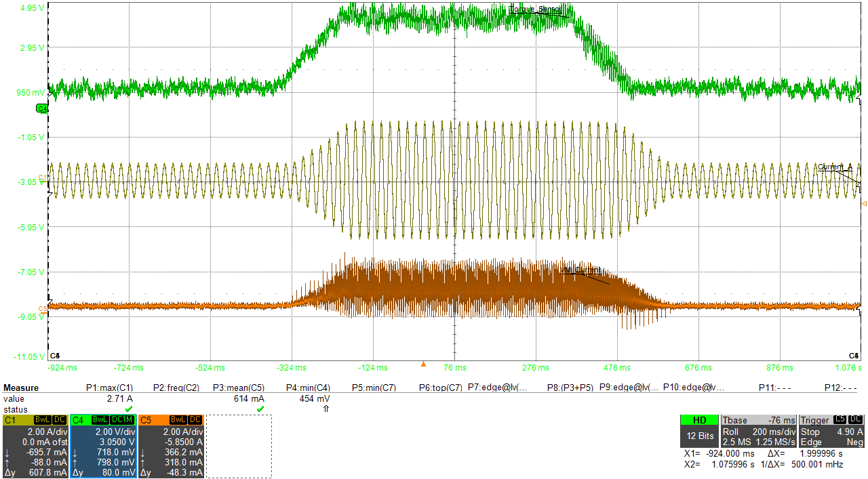Click the Torque_Sensor waveform label
This screenshot has width=868, height=479.
pos(535,9)
